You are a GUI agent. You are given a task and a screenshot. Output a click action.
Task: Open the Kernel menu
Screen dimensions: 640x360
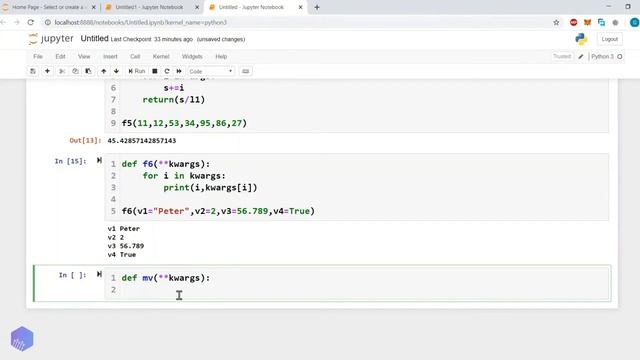point(161,56)
